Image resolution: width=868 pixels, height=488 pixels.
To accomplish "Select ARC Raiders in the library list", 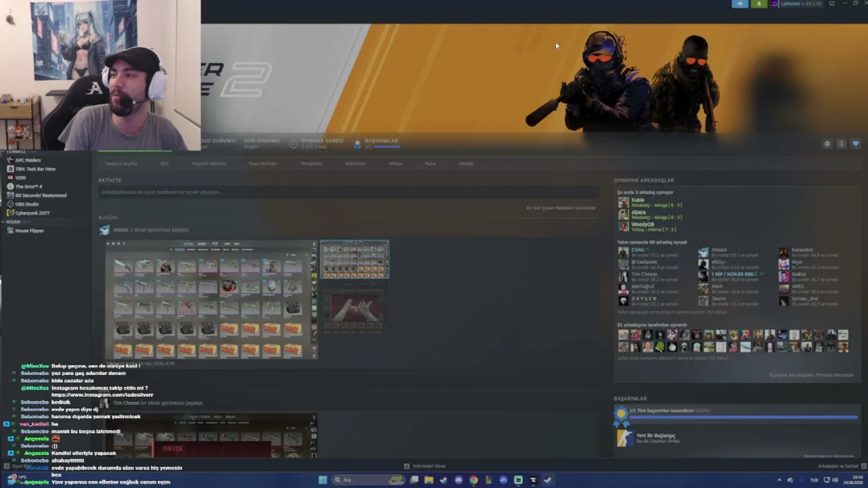I will (28, 160).
